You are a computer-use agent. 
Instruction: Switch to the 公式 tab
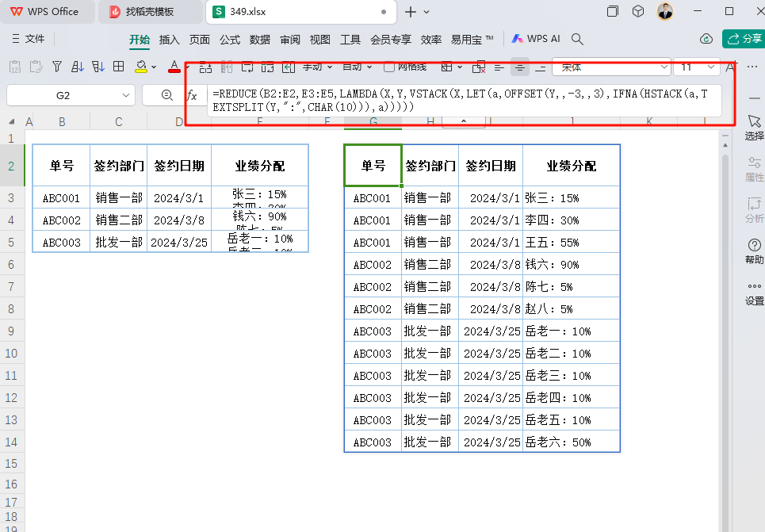click(230, 40)
